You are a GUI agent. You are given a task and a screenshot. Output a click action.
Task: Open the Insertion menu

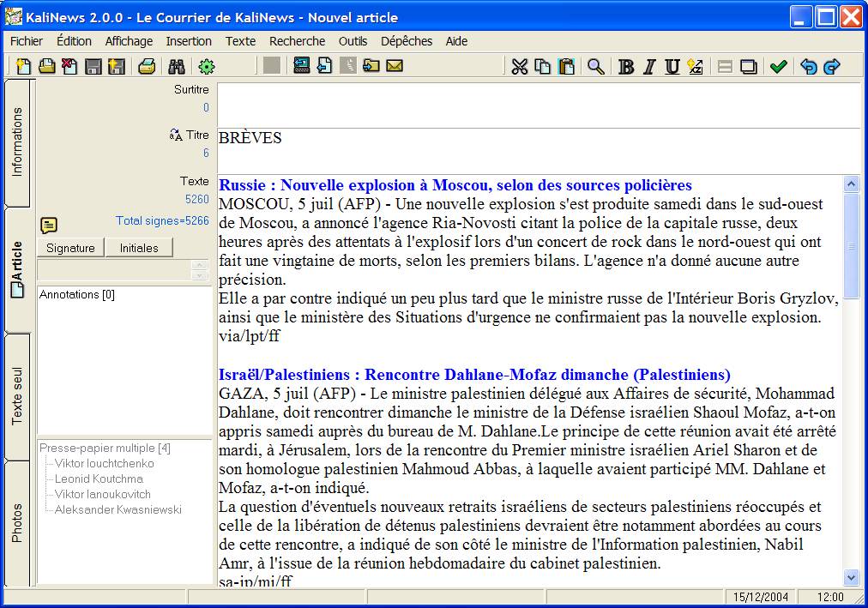pyautogui.click(x=189, y=41)
